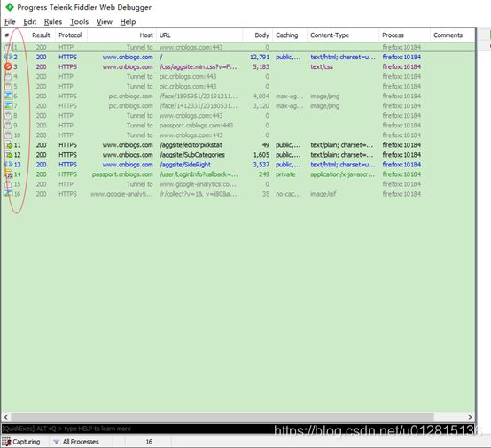Viewport: 491px width, 448px height.
Task: Sort by the Protocol column header
Action: [x=71, y=35]
